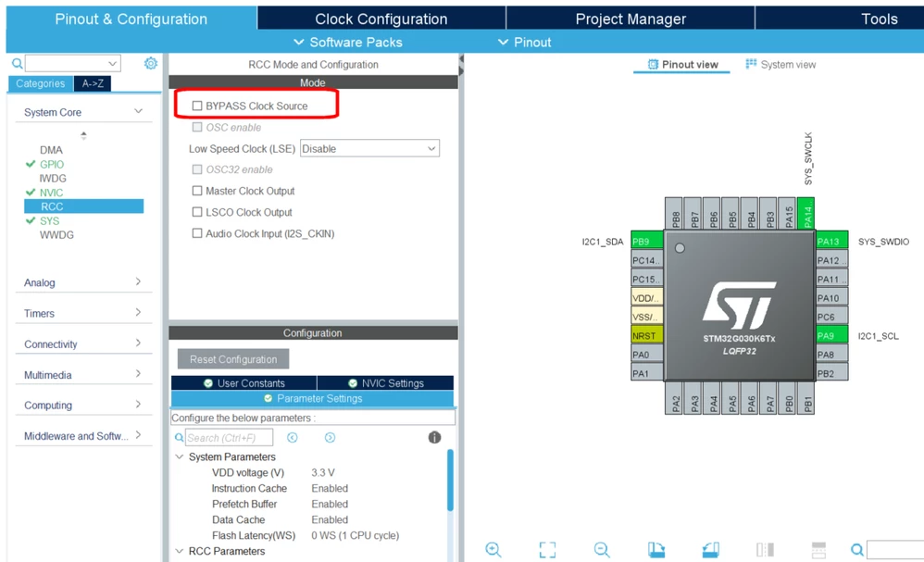Switch to Clock Configuration tab
Image resolution: width=924 pixels, height=562 pixels.
381,19
